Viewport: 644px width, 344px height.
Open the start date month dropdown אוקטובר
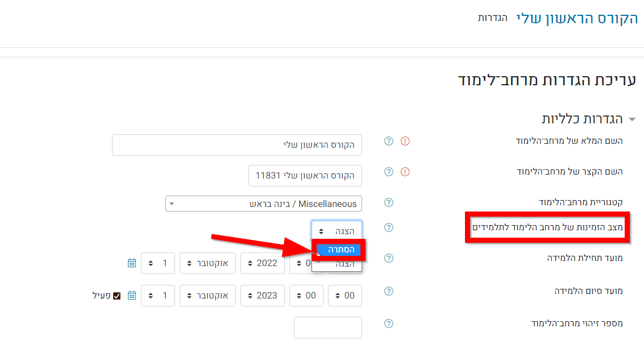pyautogui.click(x=207, y=263)
